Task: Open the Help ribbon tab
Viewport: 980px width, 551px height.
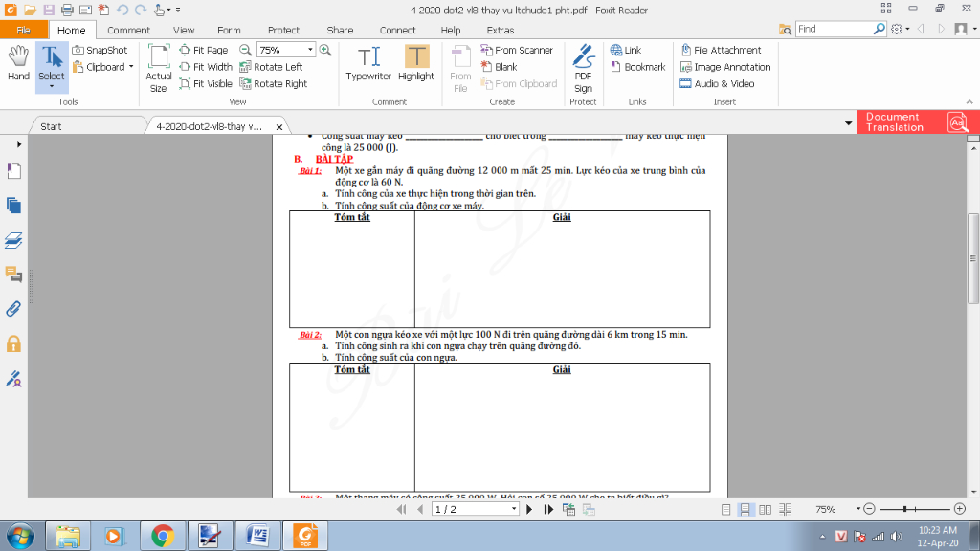Action: click(x=451, y=30)
